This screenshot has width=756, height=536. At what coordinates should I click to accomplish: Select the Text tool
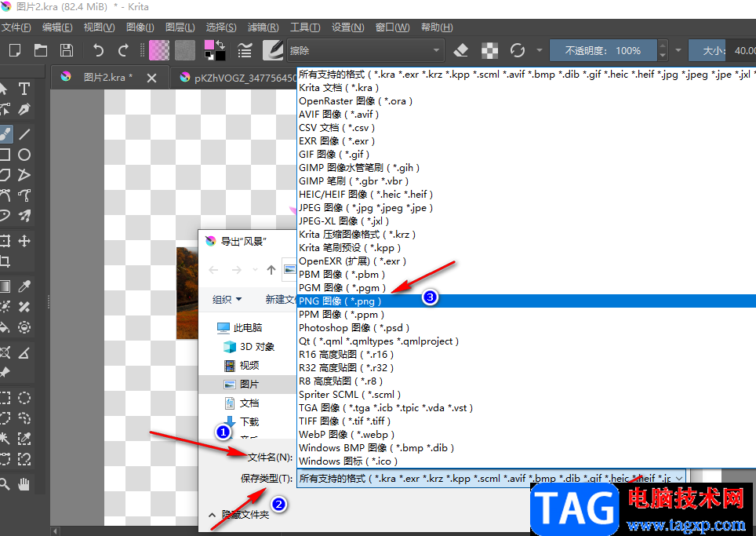[x=24, y=89]
